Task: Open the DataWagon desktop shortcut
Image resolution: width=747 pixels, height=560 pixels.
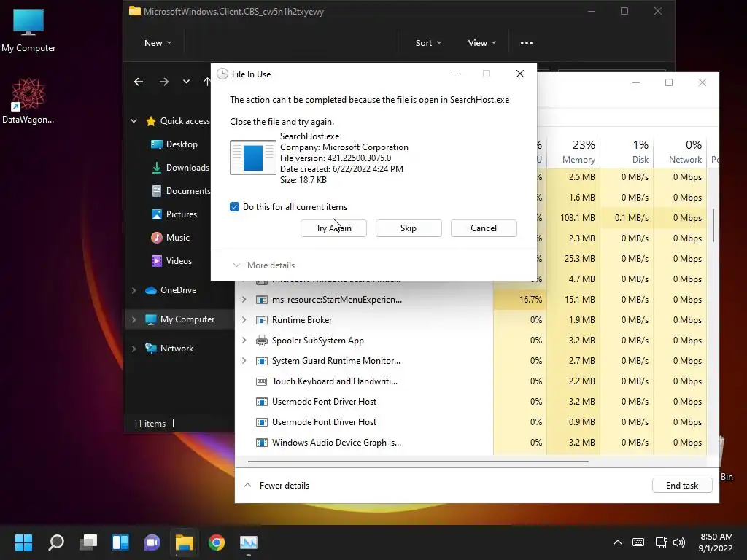Action: [x=28, y=101]
